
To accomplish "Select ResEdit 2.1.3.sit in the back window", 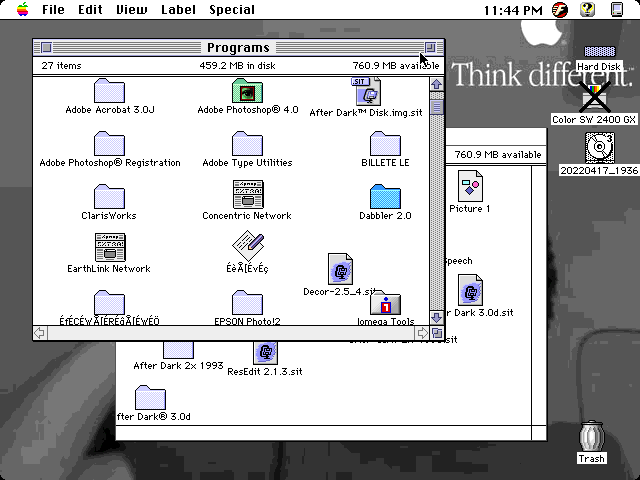I will (x=265, y=353).
